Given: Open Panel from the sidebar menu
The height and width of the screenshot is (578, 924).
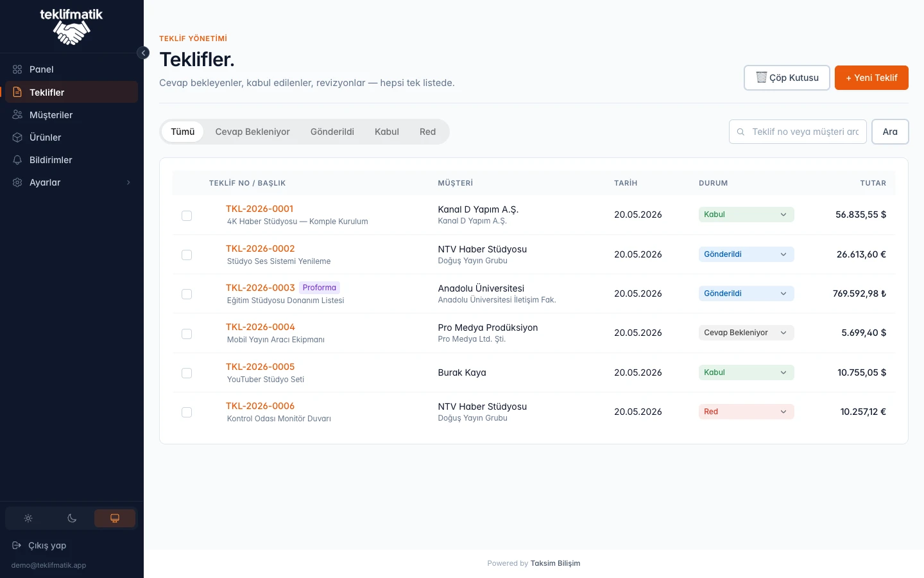Looking at the screenshot, I should [71, 69].
